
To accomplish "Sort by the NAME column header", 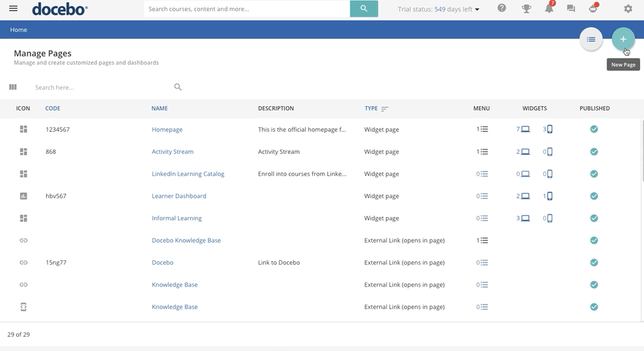I will (x=159, y=109).
